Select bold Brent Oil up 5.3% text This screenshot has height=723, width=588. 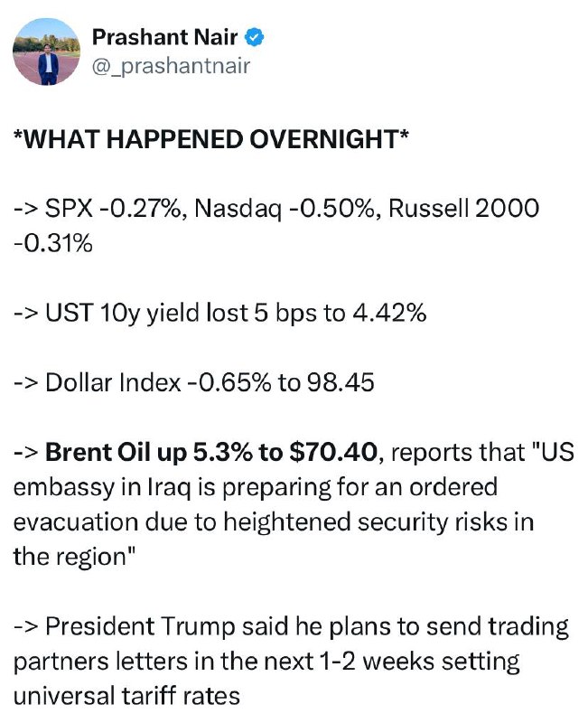pyautogui.click(x=149, y=453)
